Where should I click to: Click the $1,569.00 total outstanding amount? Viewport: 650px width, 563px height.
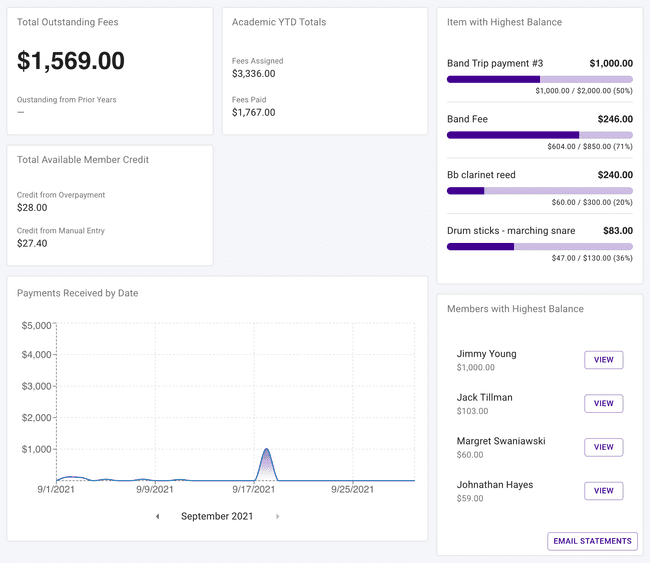point(71,61)
